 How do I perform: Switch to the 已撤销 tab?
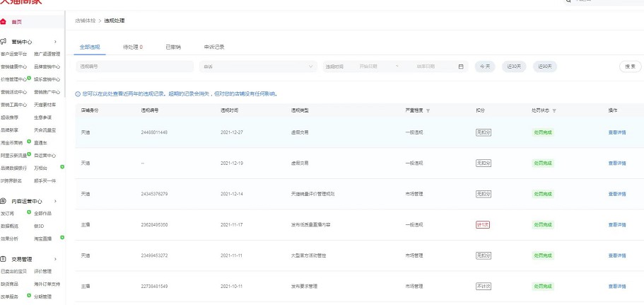[x=173, y=47]
